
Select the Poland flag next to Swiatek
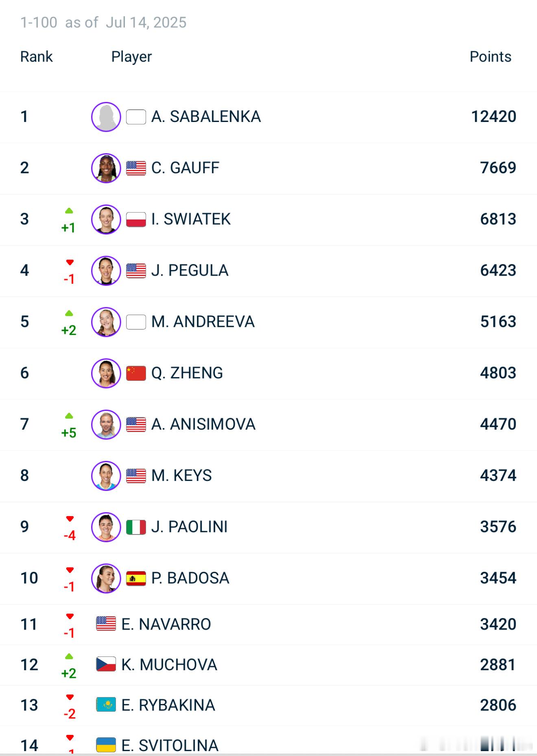[x=136, y=219]
